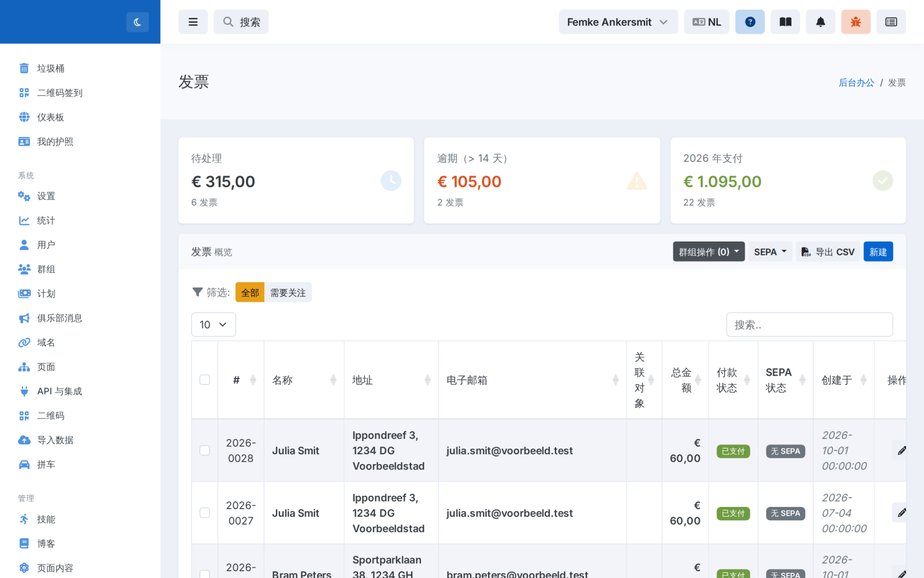Open the help question mark icon
Viewport: 924px width, 578px height.
pos(750,22)
